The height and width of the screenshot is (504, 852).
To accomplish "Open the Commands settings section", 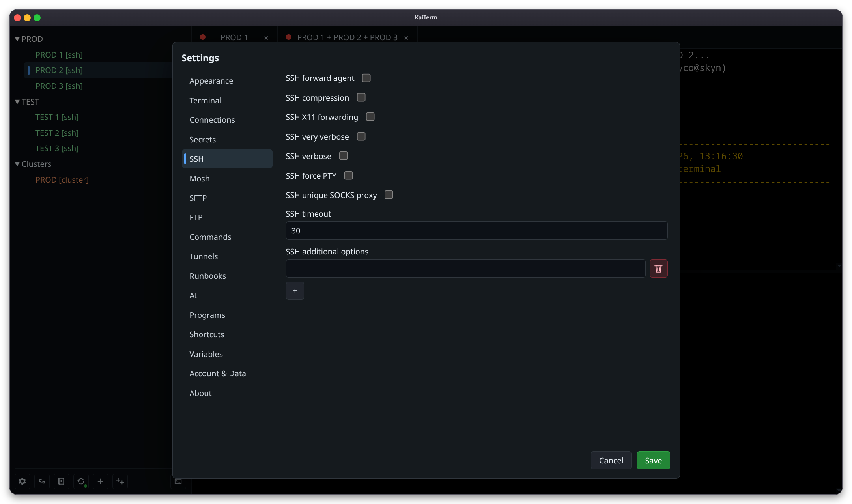I will (x=227, y=237).
